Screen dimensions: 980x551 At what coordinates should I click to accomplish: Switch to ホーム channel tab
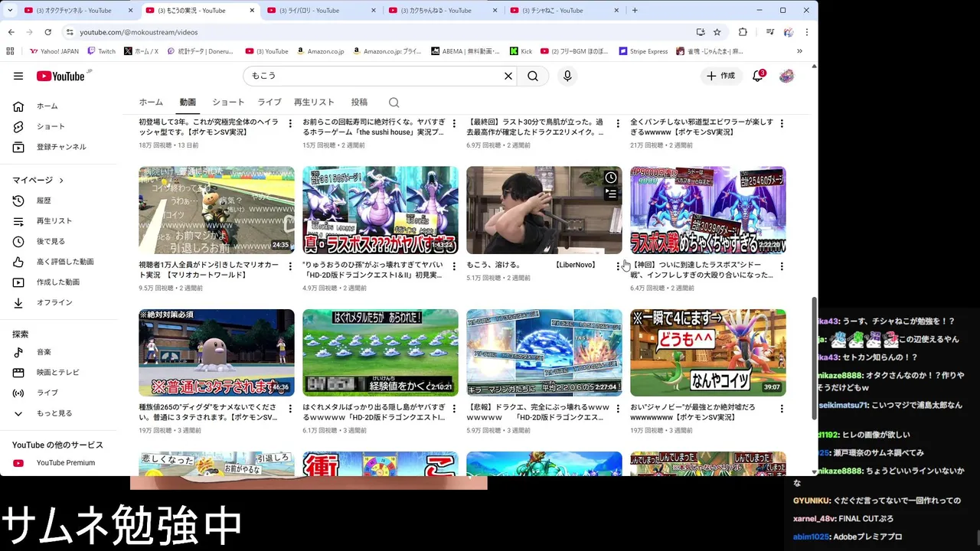151,103
